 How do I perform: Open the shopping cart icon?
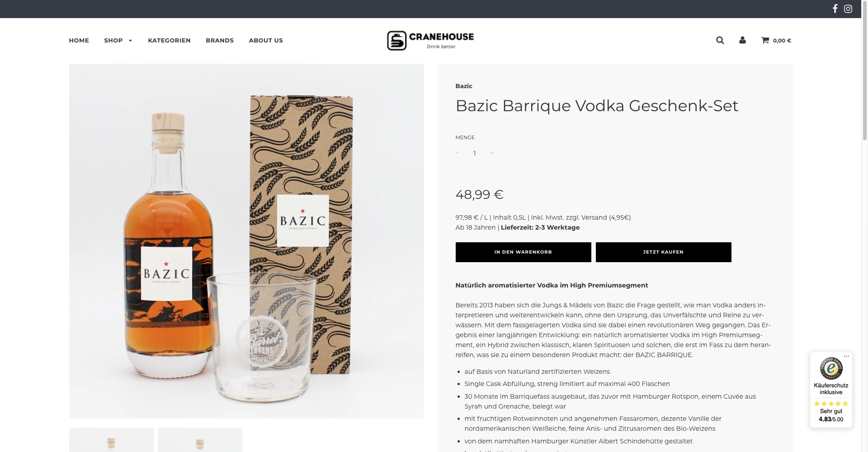(765, 40)
